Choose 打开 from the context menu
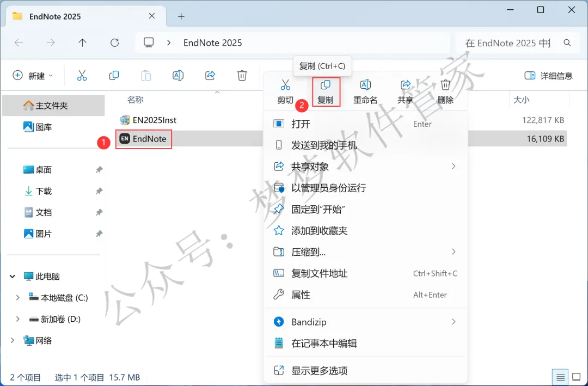 click(x=366, y=124)
